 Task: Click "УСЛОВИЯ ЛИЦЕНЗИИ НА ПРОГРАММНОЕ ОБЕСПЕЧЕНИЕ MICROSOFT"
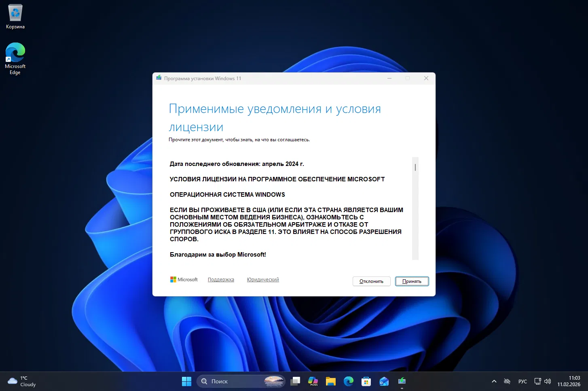pyautogui.click(x=277, y=179)
